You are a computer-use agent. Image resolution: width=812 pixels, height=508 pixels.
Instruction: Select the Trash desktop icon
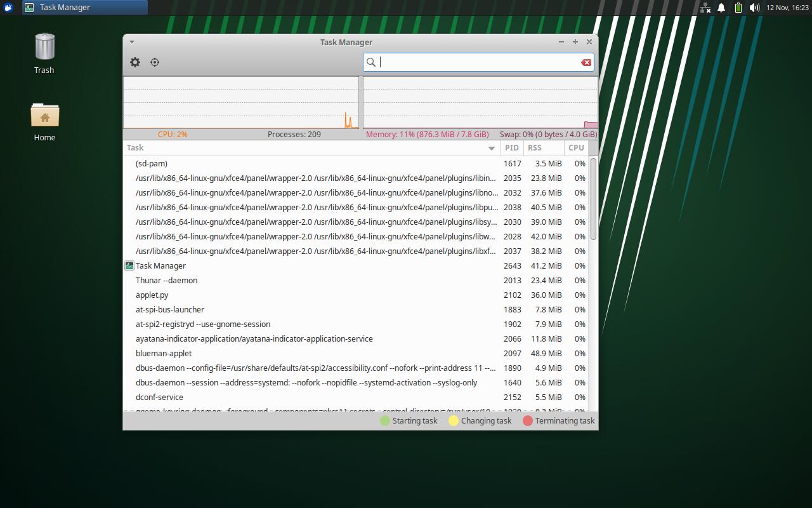[x=44, y=54]
